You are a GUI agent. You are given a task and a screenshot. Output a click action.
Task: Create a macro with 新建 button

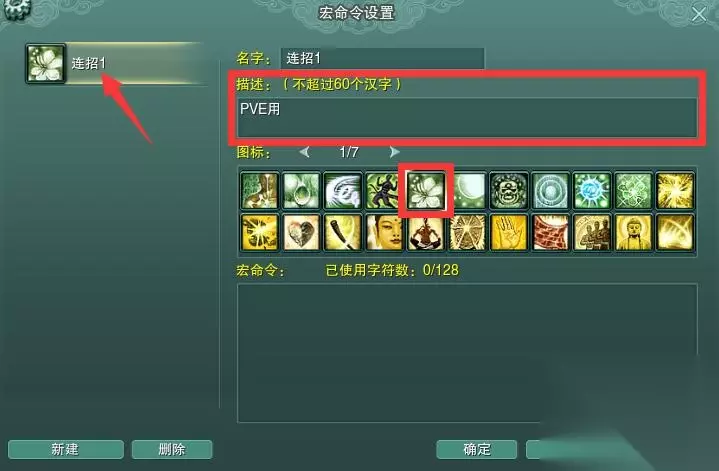(66, 449)
